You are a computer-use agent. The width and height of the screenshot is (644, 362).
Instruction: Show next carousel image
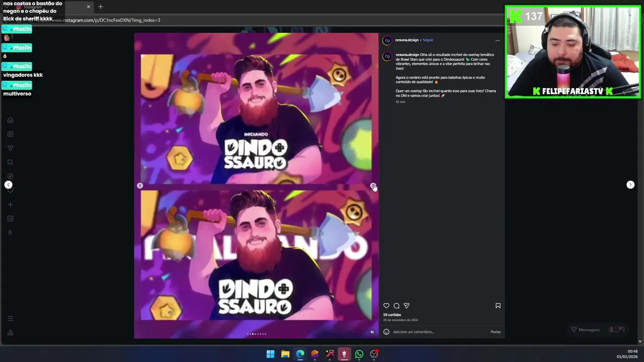coord(373,186)
